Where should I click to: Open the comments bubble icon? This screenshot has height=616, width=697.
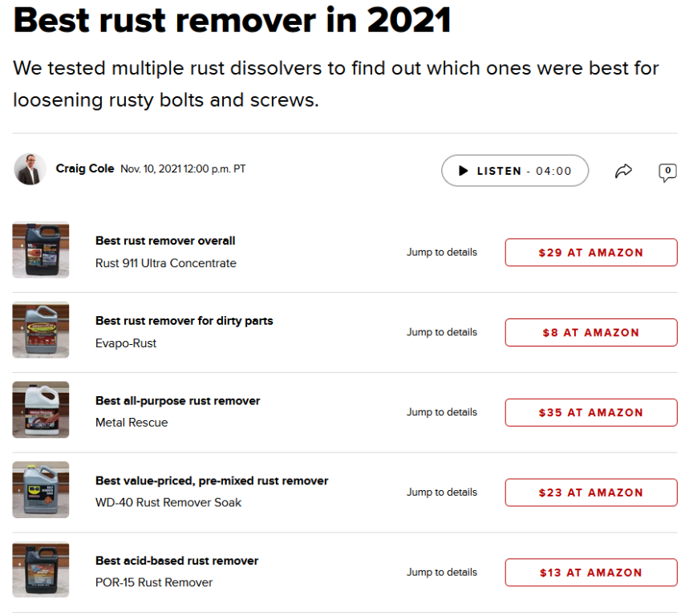(667, 171)
